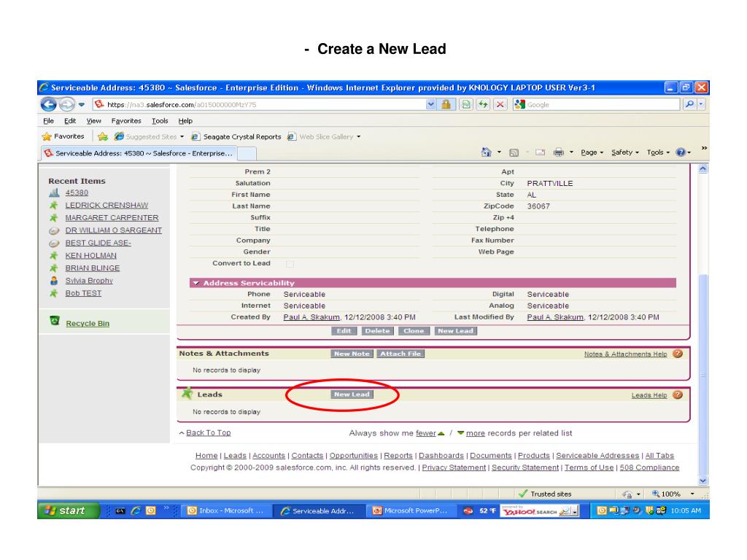Image resolution: width=747 pixels, height=560 pixels.
Task: Click the Notes & Attachments help icon
Action: click(x=678, y=354)
